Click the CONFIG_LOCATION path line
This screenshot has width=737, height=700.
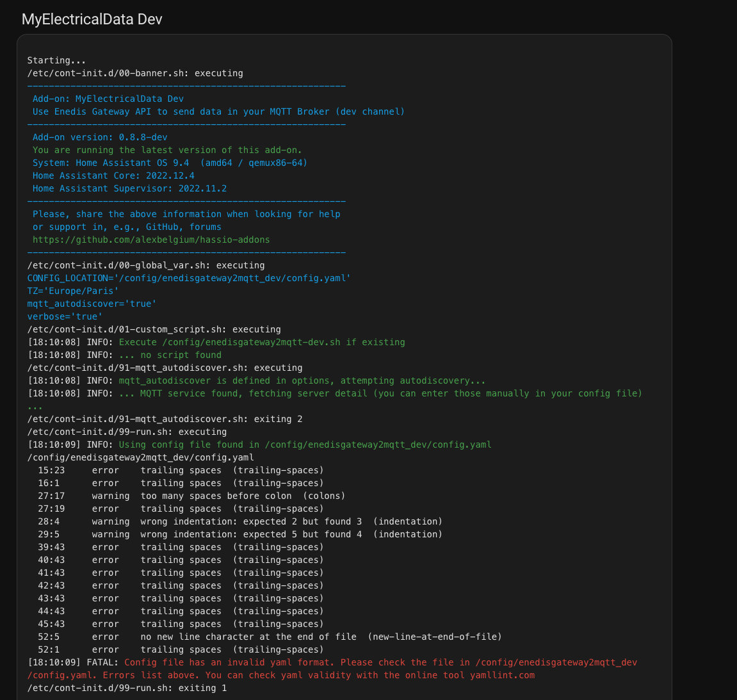[x=188, y=278]
